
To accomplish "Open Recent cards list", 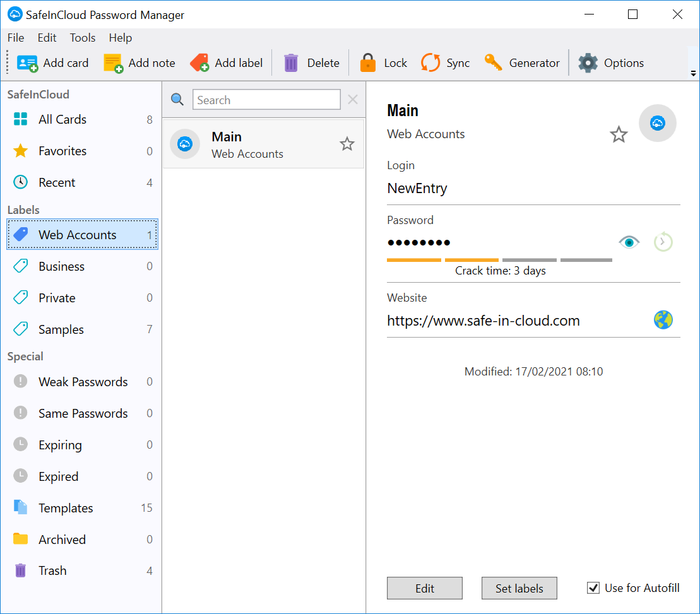I will click(x=82, y=182).
